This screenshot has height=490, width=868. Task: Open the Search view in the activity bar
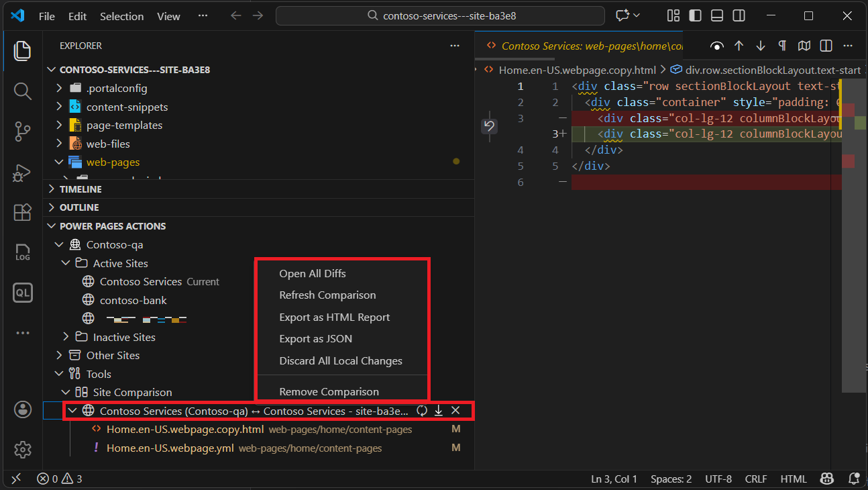coord(22,91)
